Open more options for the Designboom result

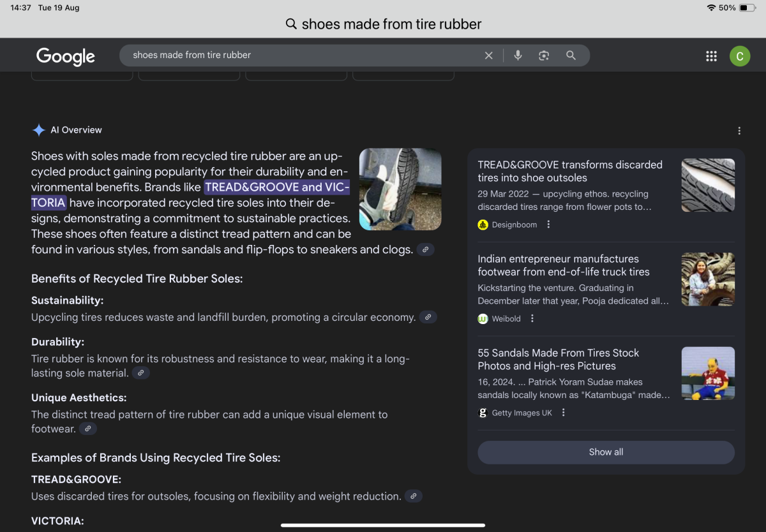tap(548, 225)
